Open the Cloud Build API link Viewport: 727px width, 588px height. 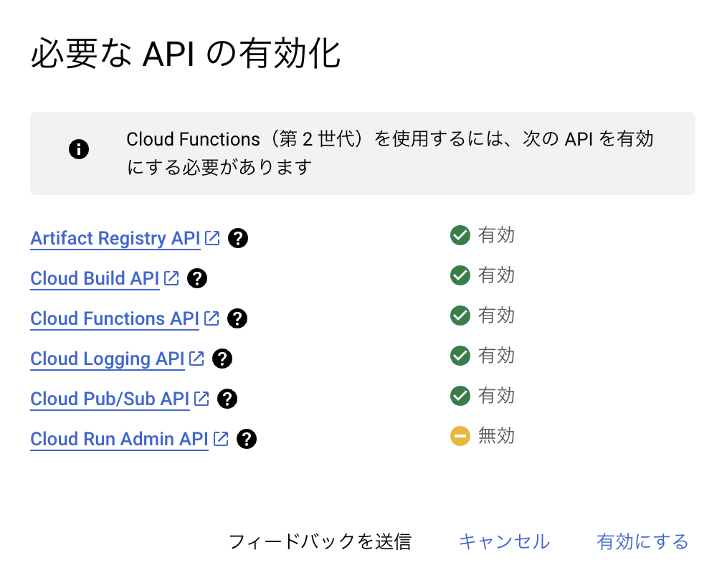95,278
